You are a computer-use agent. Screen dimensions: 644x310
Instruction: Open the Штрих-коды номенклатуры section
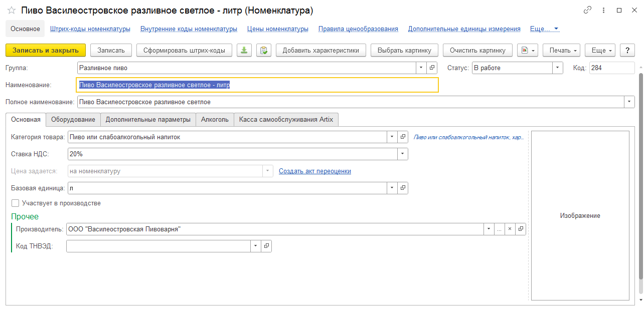[90, 29]
